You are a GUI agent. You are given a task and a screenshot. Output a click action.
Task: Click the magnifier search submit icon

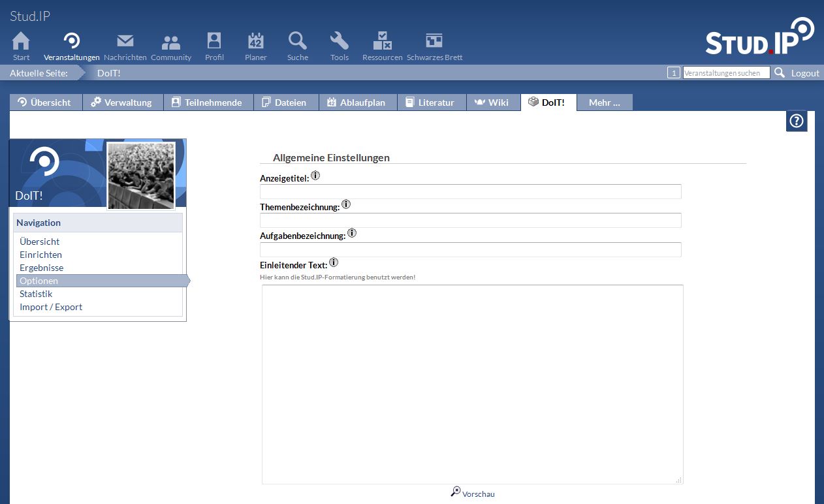coord(780,72)
